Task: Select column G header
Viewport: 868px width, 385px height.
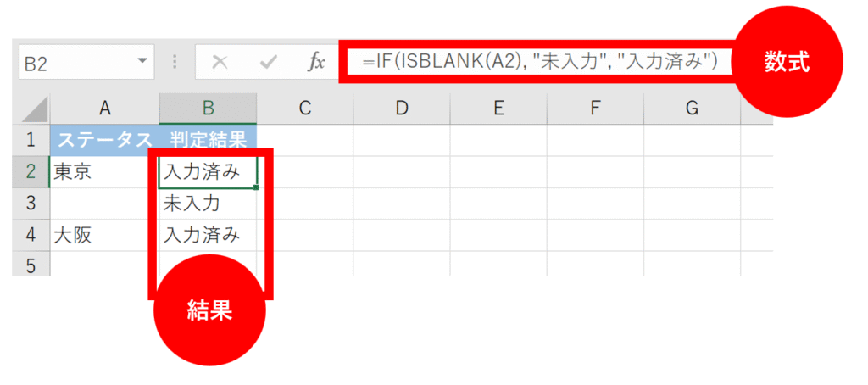Action: click(692, 108)
